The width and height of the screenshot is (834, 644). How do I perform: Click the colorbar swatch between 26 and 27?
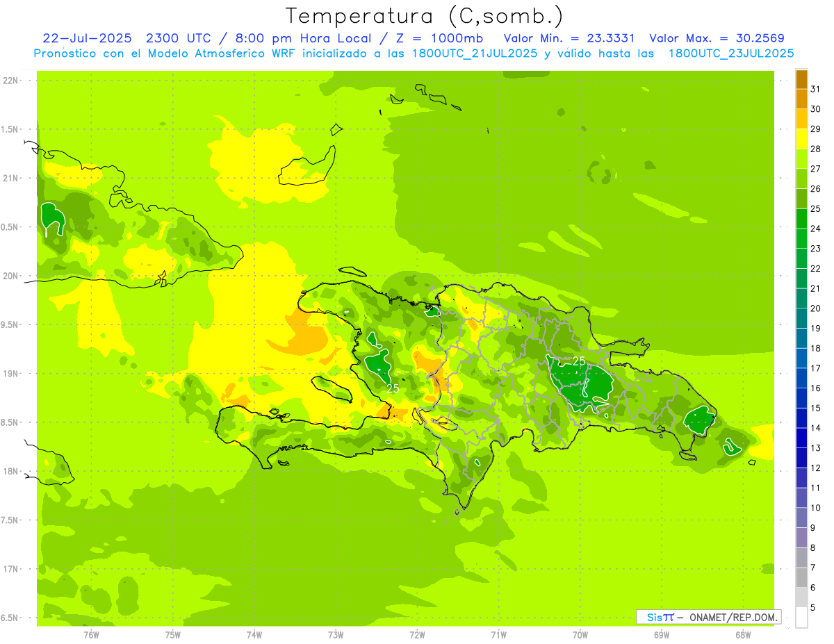point(801,179)
